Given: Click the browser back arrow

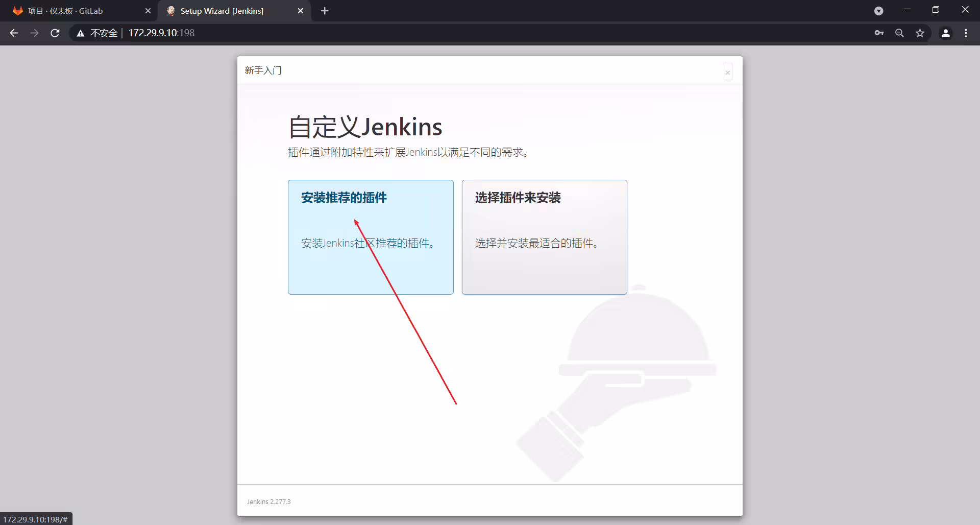Looking at the screenshot, I should pos(14,33).
